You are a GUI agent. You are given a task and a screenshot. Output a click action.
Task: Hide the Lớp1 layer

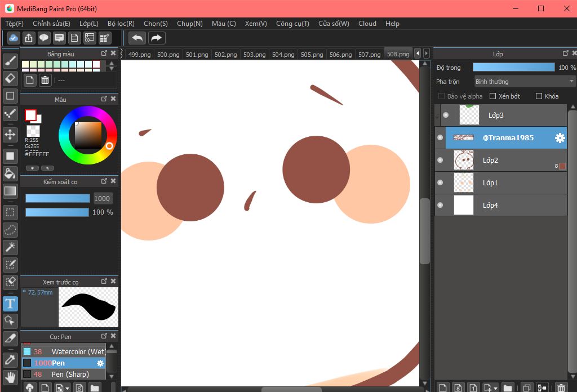click(440, 182)
